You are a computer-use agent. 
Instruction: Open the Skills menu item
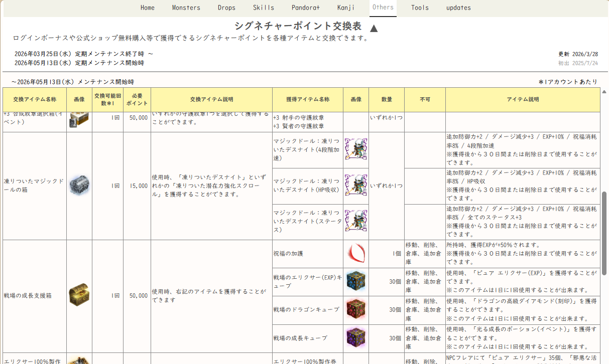pos(264,8)
